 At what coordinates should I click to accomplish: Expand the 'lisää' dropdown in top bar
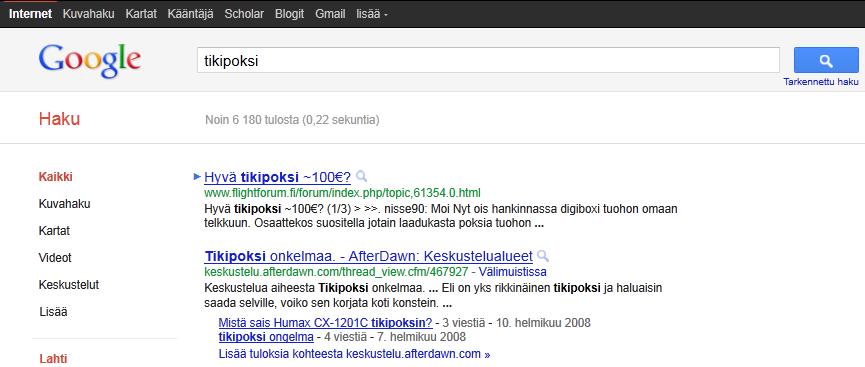pyautogui.click(x=372, y=14)
